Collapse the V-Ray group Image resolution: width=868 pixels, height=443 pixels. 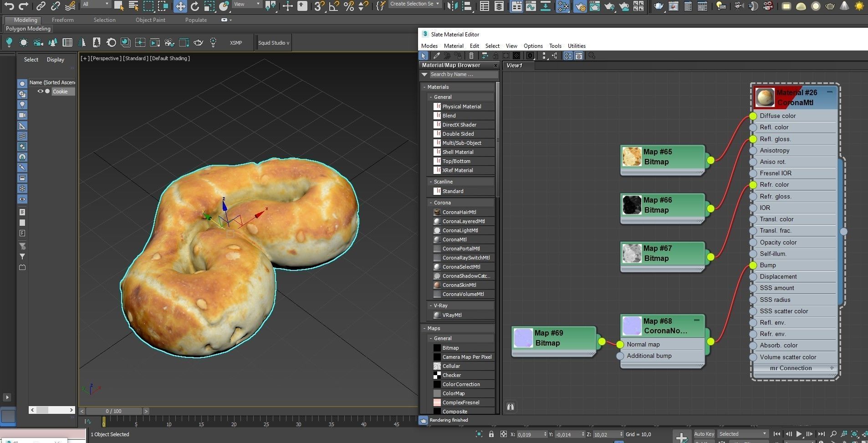click(x=431, y=306)
